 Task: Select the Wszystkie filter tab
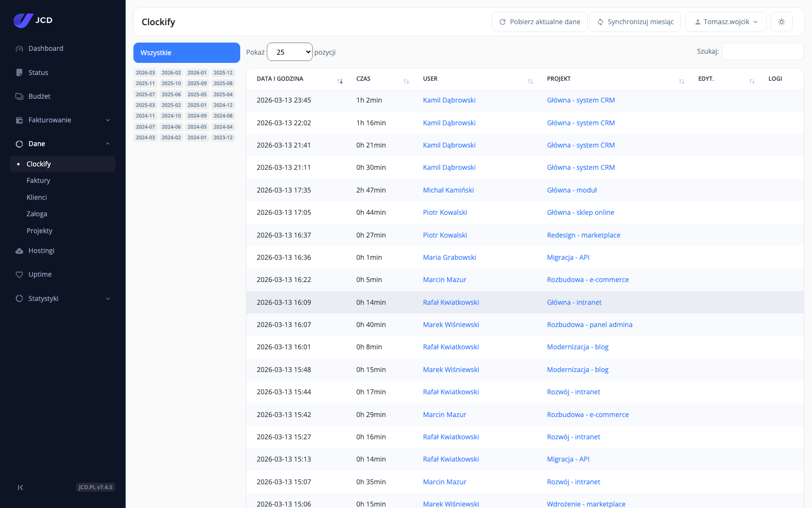tap(187, 53)
